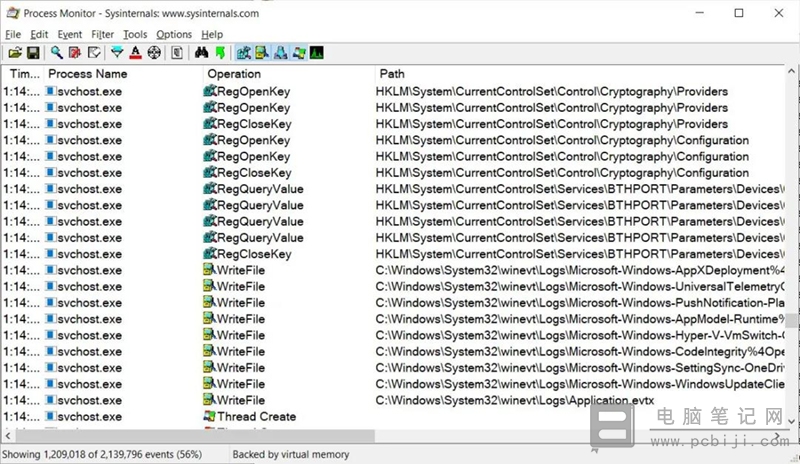Select the Microsoft-Windows-SettingSync-OneDrive log path

coord(580,368)
